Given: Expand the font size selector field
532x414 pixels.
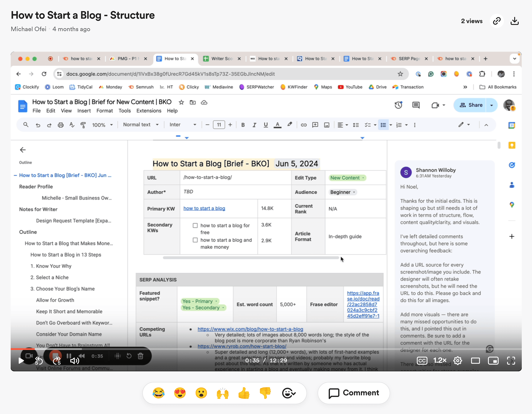Looking at the screenshot, I should [x=219, y=125].
